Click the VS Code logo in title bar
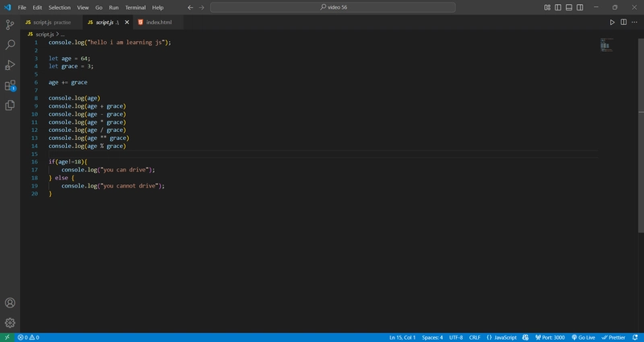Viewport: 644px width, 342px height. (7, 7)
